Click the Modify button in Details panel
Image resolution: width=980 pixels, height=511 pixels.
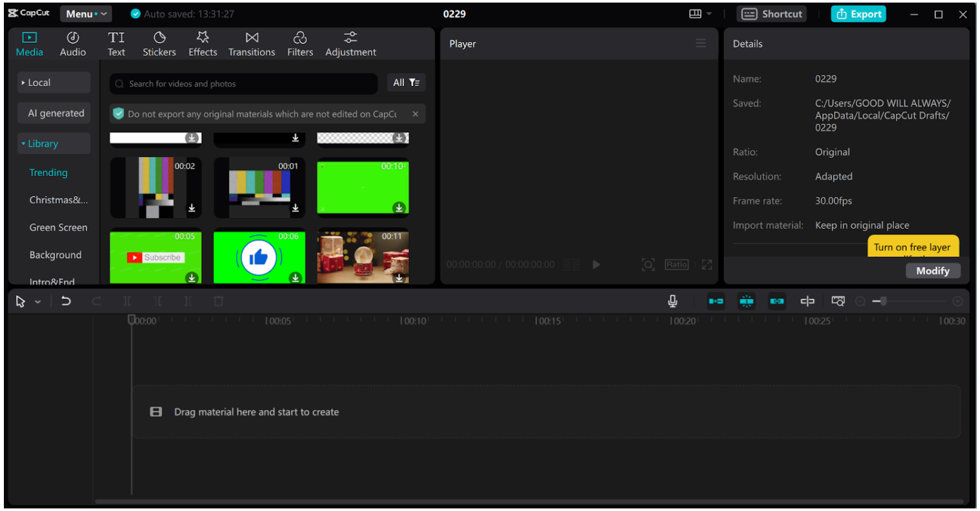coord(933,270)
